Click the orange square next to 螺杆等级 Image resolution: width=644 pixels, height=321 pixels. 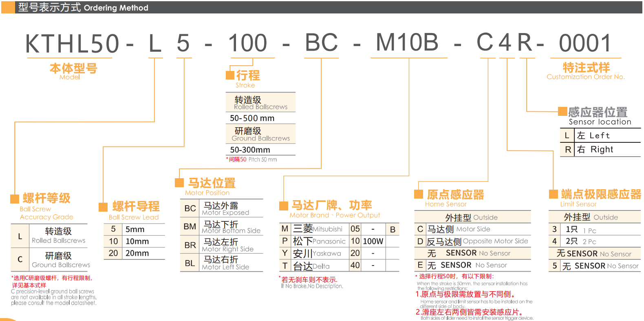tap(15, 199)
